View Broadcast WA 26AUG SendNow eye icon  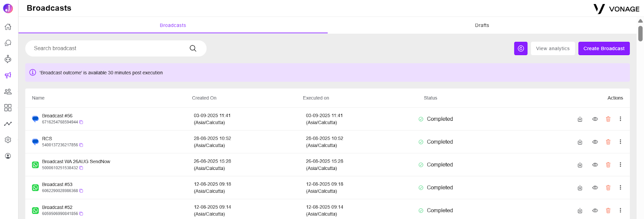[595, 165]
